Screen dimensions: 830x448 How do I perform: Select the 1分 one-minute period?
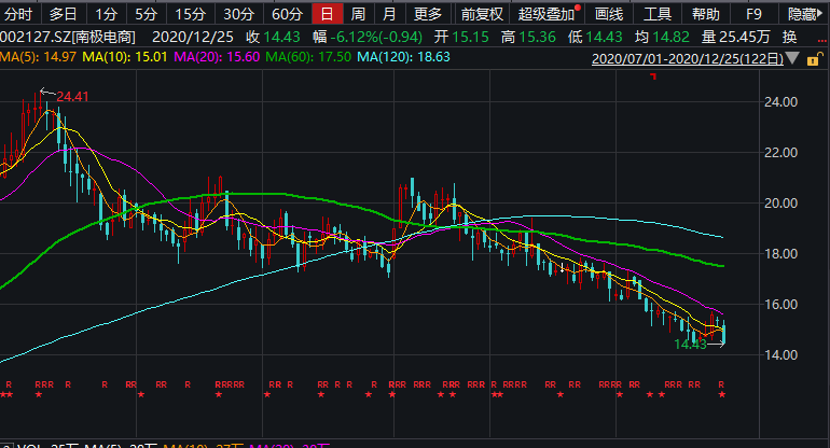click(x=105, y=14)
